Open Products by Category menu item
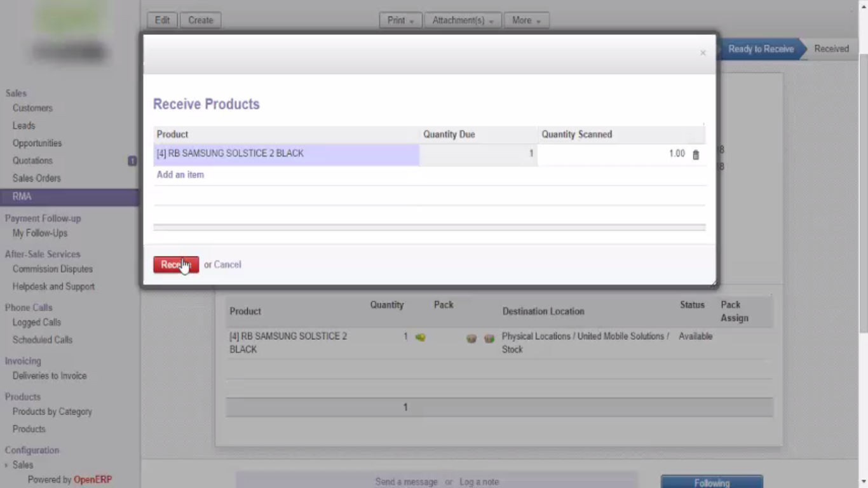This screenshot has height=488, width=868. click(52, 412)
